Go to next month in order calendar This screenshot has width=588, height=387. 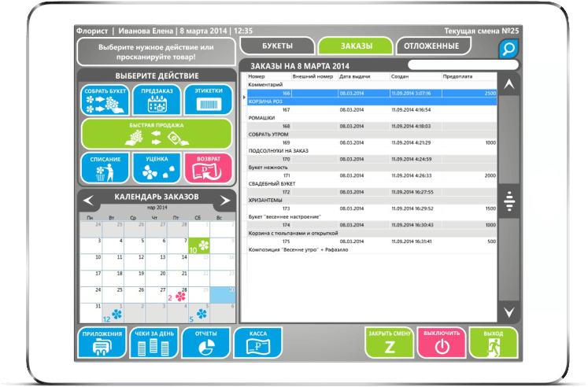point(225,201)
